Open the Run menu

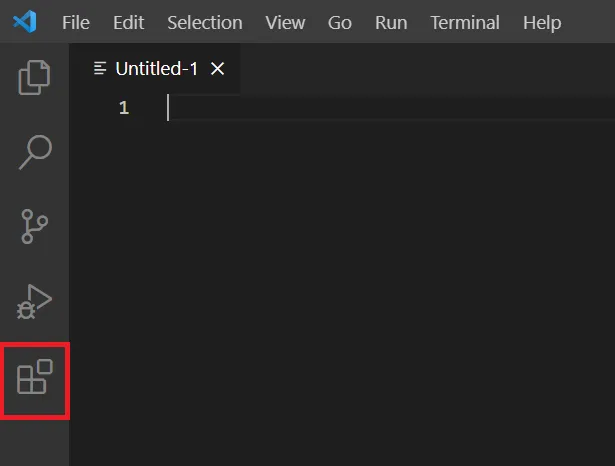(x=391, y=22)
